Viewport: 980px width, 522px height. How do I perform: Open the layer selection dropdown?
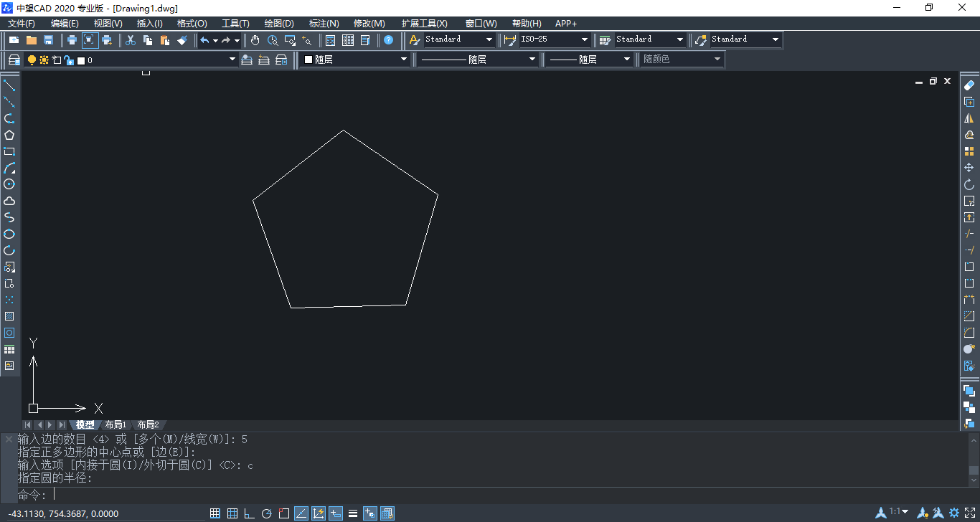[x=231, y=60]
